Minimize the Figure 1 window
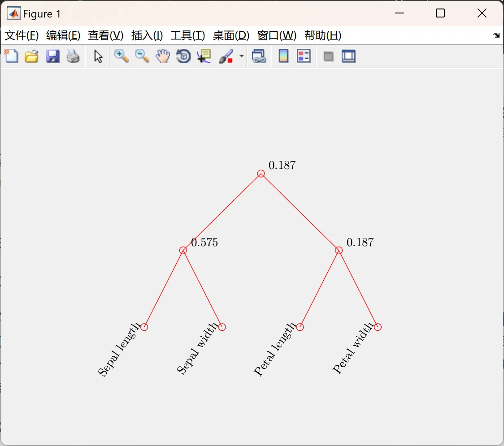The width and height of the screenshot is (504, 446). tap(399, 13)
